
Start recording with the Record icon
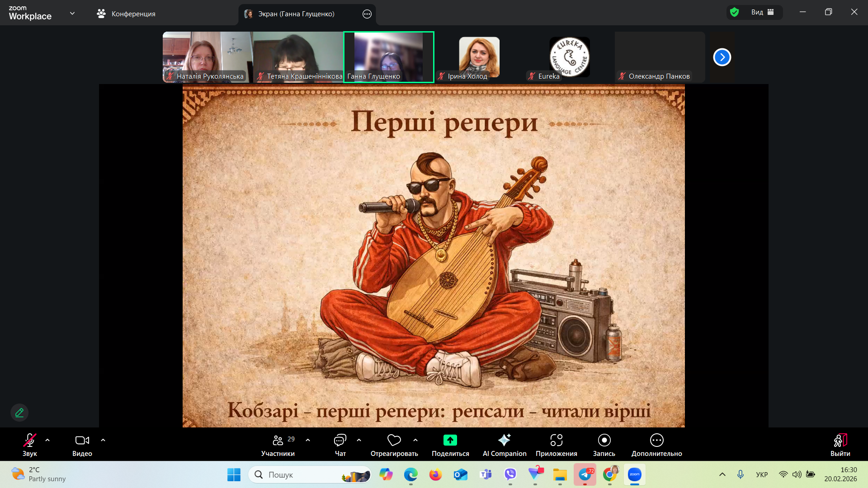click(x=604, y=440)
